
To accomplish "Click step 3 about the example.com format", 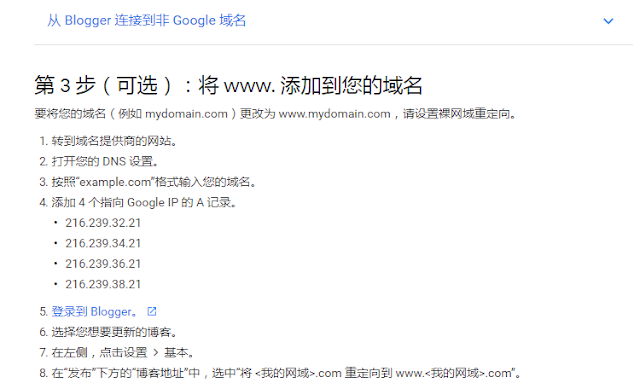I will coord(154,182).
